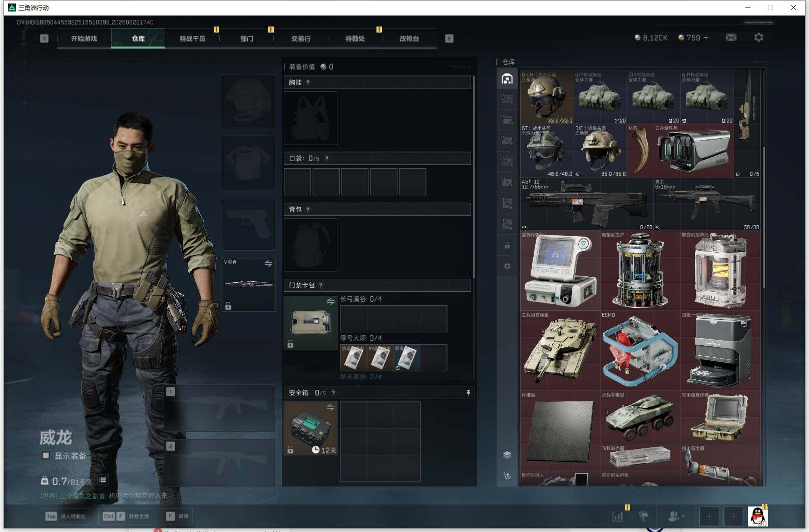Open the 部门 tab

click(x=247, y=39)
